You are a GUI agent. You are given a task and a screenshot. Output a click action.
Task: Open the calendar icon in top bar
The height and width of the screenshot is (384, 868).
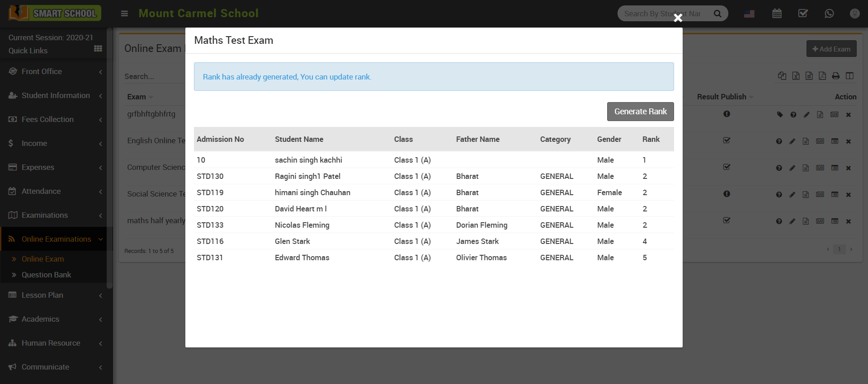777,14
